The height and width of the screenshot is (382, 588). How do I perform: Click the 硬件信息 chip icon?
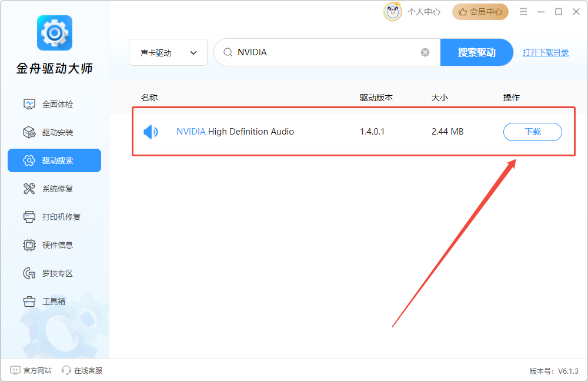click(29, 245)
